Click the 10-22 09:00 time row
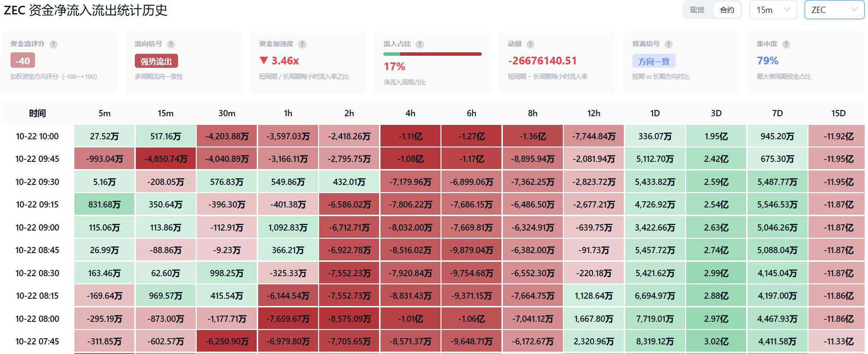868x354 pixels. click(37, 228)
